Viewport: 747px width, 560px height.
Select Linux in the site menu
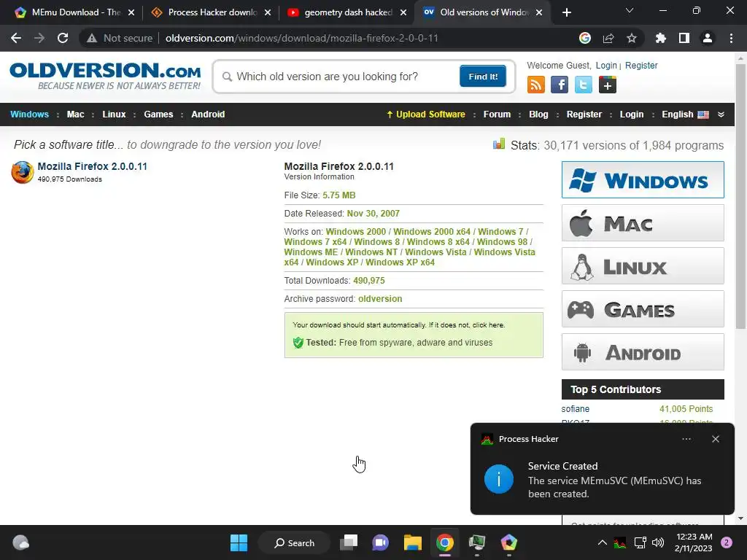click(x=114, y=114)
